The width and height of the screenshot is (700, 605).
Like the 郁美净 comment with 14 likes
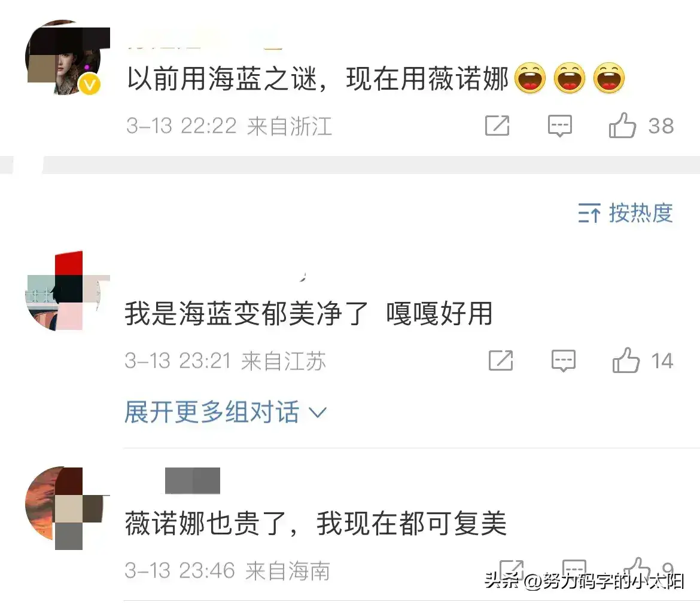tap(626, 360)
